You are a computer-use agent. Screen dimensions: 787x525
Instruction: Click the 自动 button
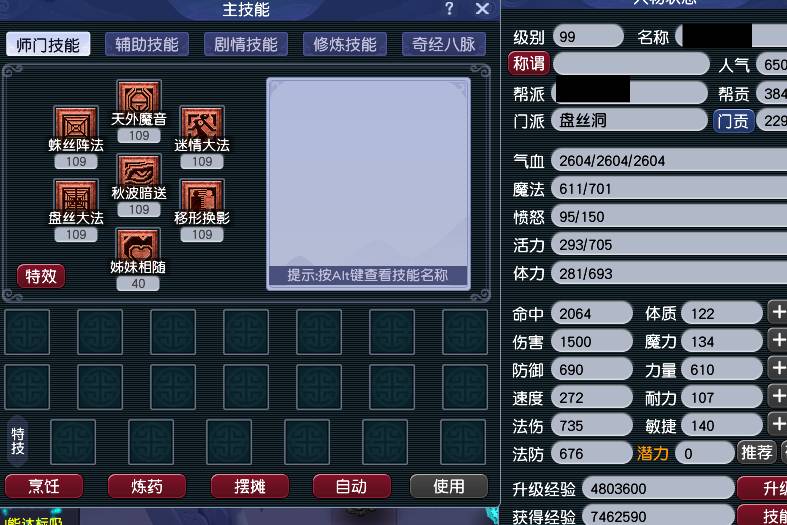(x=352, y=486)
